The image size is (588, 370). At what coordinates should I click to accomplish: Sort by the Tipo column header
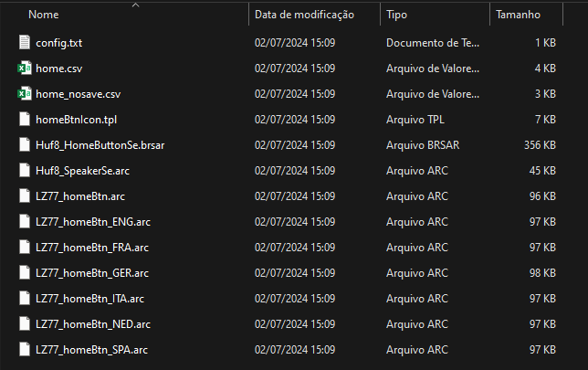pos(396,15)
